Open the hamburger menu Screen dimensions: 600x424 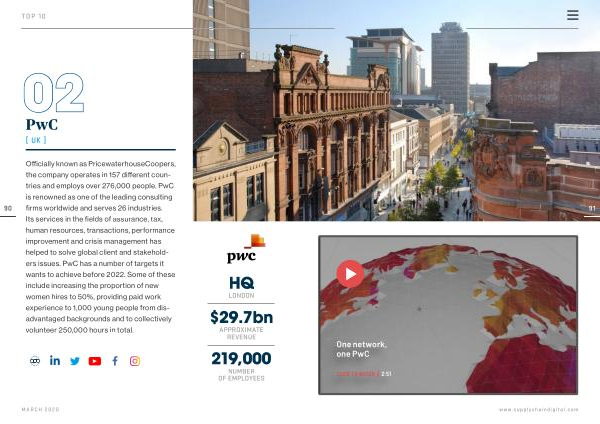(x=572, y=15)
